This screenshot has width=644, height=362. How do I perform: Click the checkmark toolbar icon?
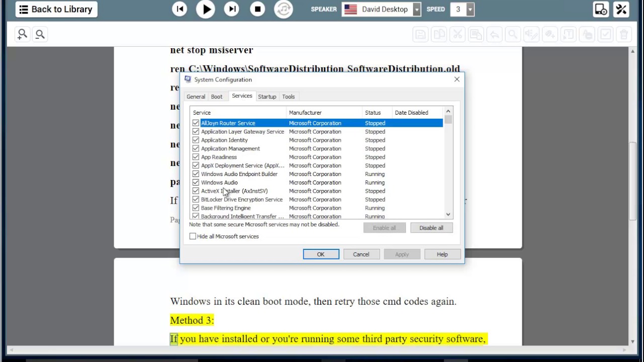(605, 34)
